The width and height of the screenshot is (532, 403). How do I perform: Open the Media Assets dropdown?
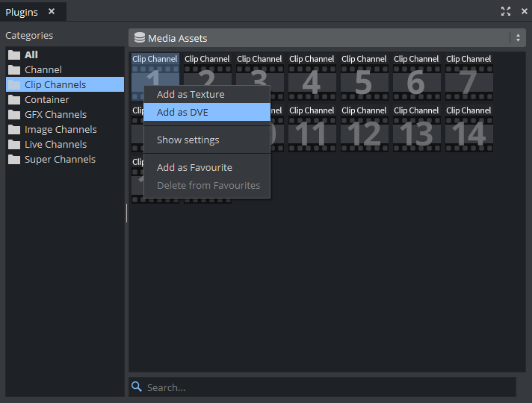pyautogui.click(x=321, y=38)
